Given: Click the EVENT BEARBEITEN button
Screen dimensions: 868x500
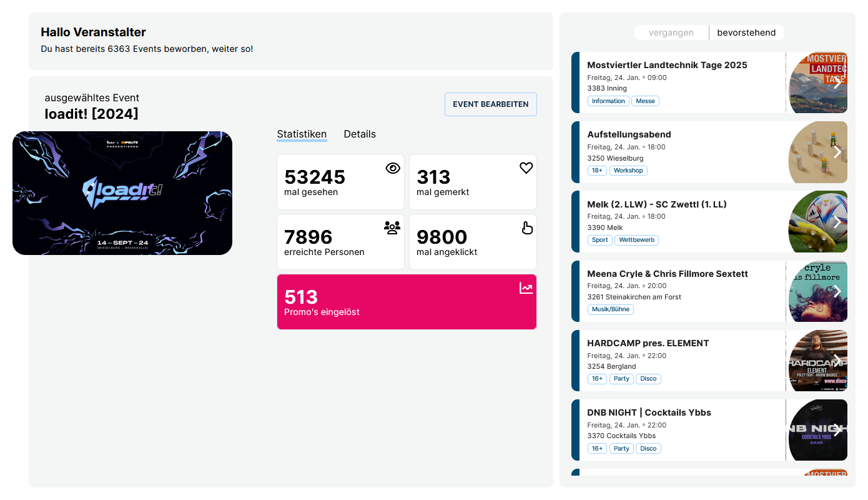Looking at the screenshot, I should [491, 104].
